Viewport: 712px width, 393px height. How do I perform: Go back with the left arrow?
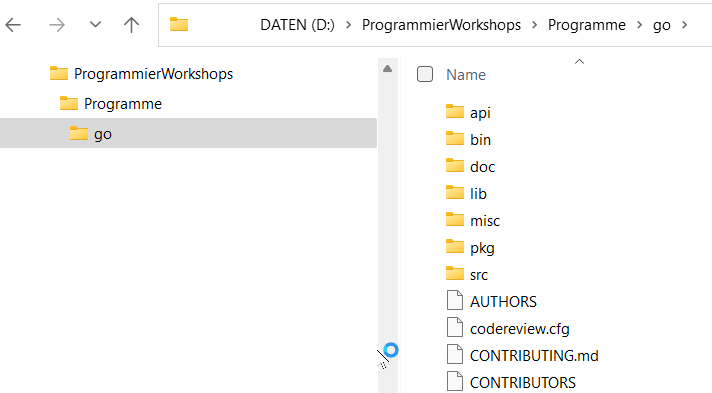13,25
